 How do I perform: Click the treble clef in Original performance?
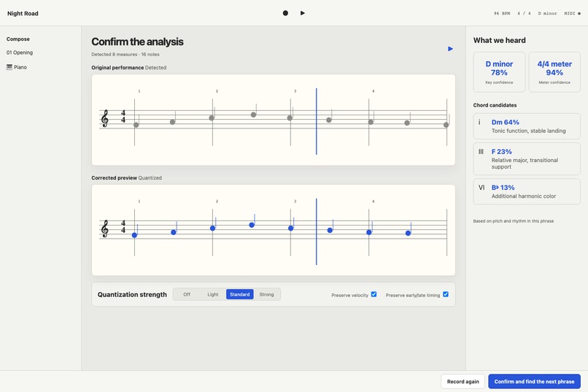(x=105, y=118)
